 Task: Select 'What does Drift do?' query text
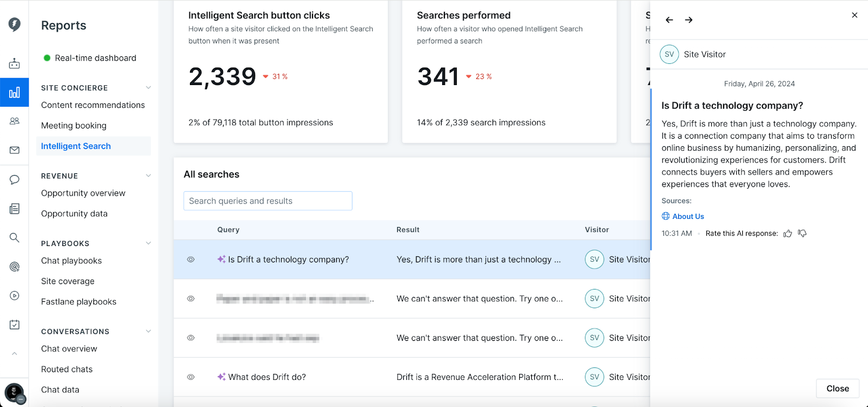(x=267, y=377)
